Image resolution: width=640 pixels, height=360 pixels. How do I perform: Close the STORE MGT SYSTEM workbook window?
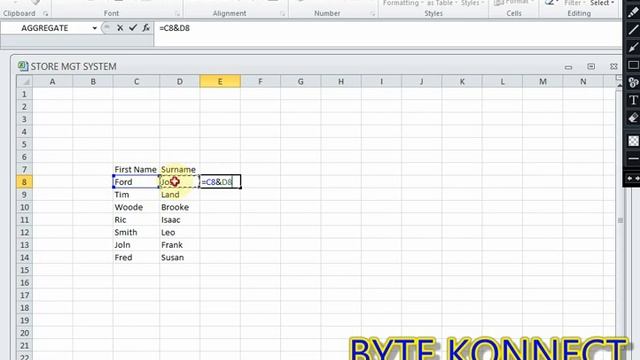[x=613, y=67]
